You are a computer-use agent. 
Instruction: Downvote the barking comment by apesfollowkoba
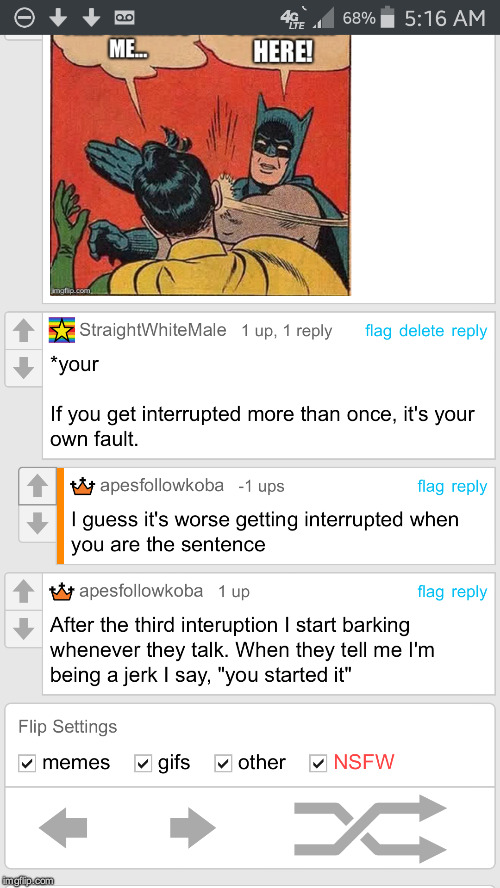(x=23, y=629)
